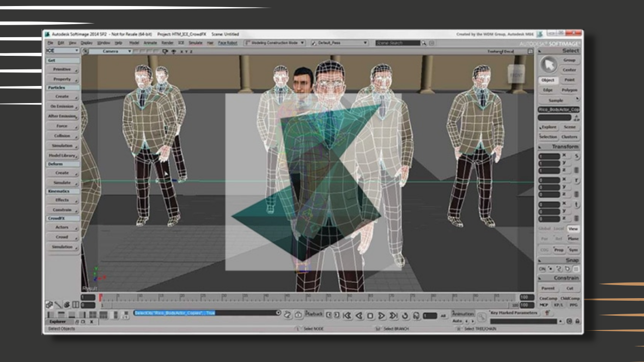Image resolution: width=644 pixels, height=362 pixels.
Task: Toggle Object selection mode in Select panel
Action: (548, 79)
